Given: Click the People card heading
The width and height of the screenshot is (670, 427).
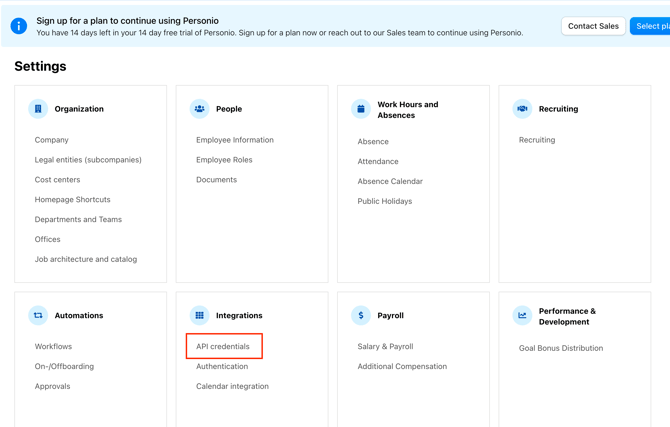Looking at the screenshot, I should click(229, 109).
